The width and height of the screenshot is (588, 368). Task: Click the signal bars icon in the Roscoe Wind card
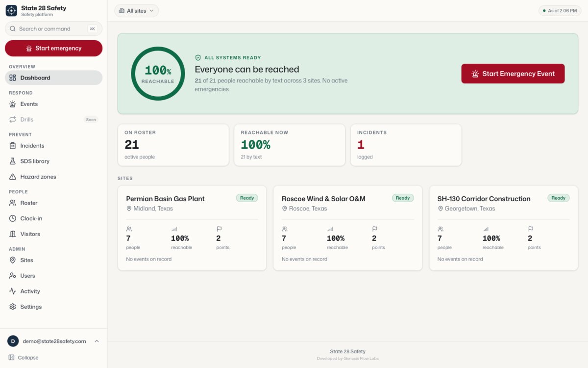330,229
